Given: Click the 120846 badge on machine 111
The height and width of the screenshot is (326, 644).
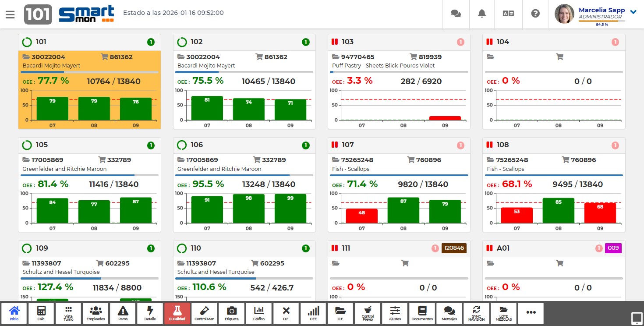Looking at the screenshot, I should pyautogui.click(x=454, y=248).
